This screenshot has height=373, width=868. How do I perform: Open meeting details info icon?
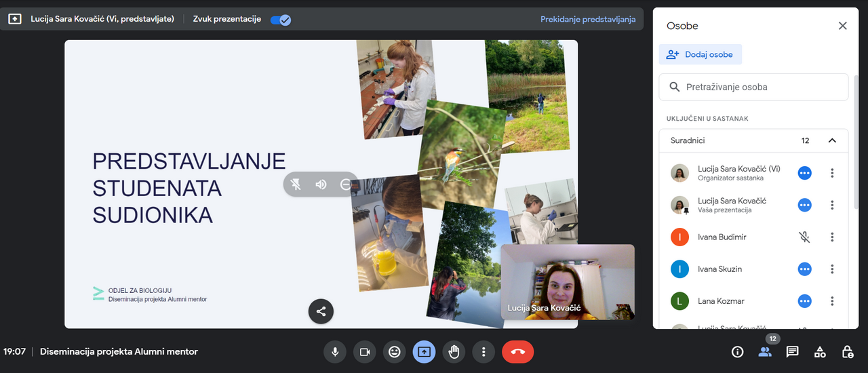[x=738, y=352]
